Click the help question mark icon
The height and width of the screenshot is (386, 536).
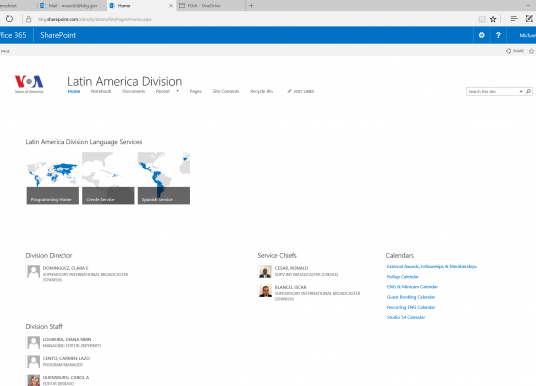[498, 35]
